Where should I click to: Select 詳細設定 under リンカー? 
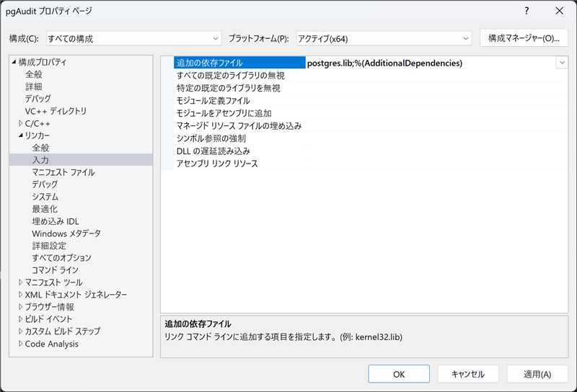[x=49, y=246]
